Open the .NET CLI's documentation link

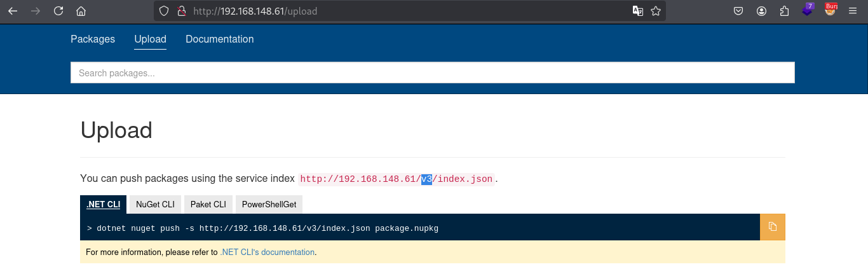tap(267, 252)
